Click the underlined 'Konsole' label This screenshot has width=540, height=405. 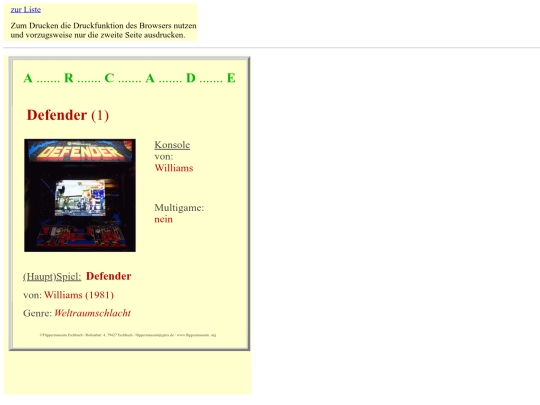[x=172, y=145]
